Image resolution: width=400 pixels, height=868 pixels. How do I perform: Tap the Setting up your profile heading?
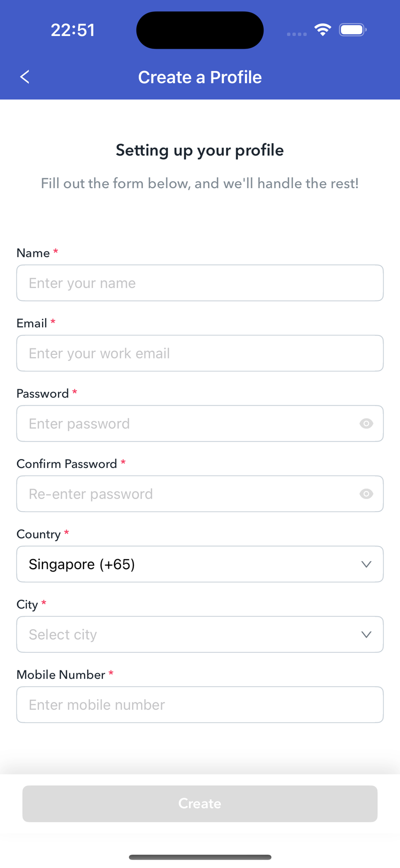[x=200, y=150]
